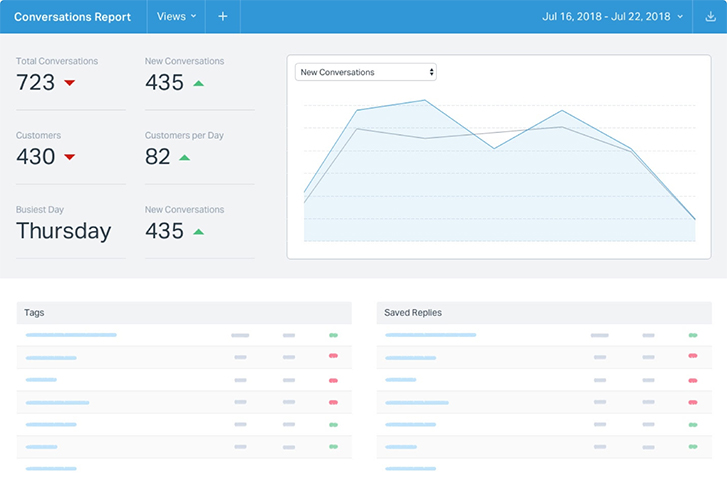727x503 pixels.
Task: Open the Views dropdown menu
Action: [x=177, y=16]
